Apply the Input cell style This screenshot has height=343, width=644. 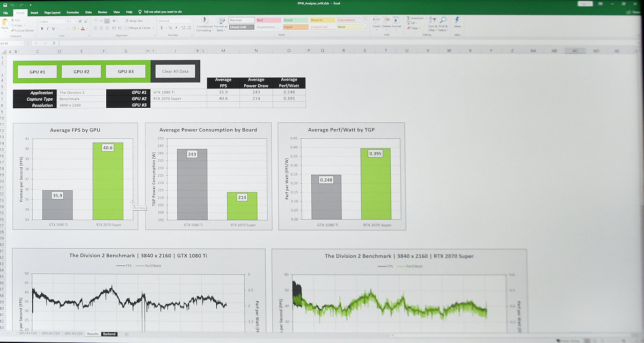295,27
